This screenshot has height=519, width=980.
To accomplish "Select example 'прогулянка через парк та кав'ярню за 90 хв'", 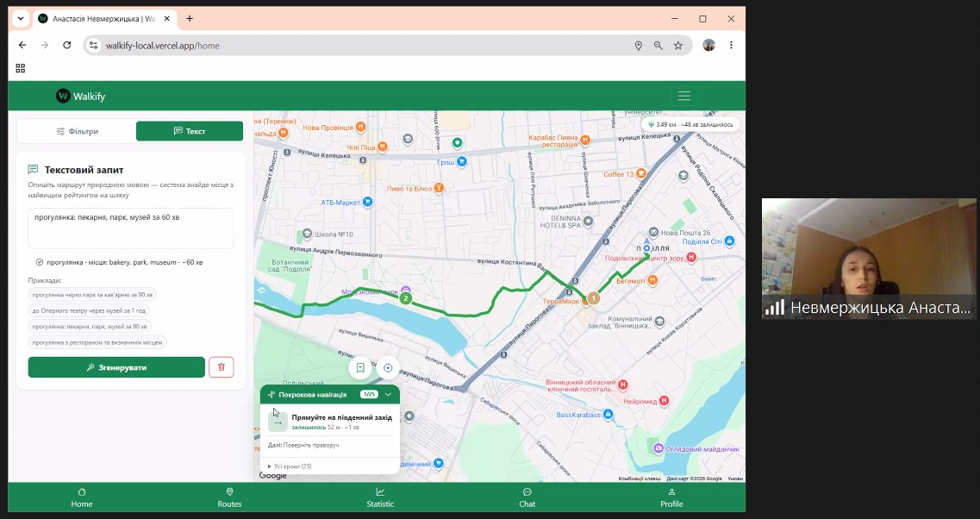I will [x=92, y=295].
